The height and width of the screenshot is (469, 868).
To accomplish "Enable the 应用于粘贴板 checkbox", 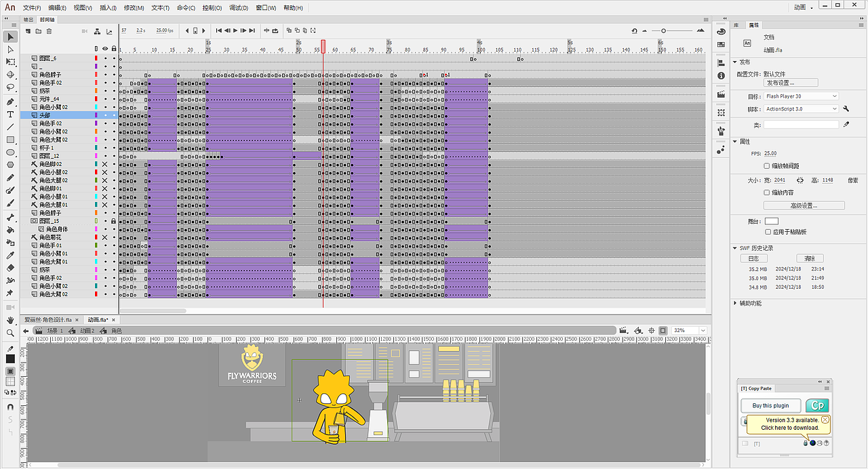I will click(x=767, y=232).
